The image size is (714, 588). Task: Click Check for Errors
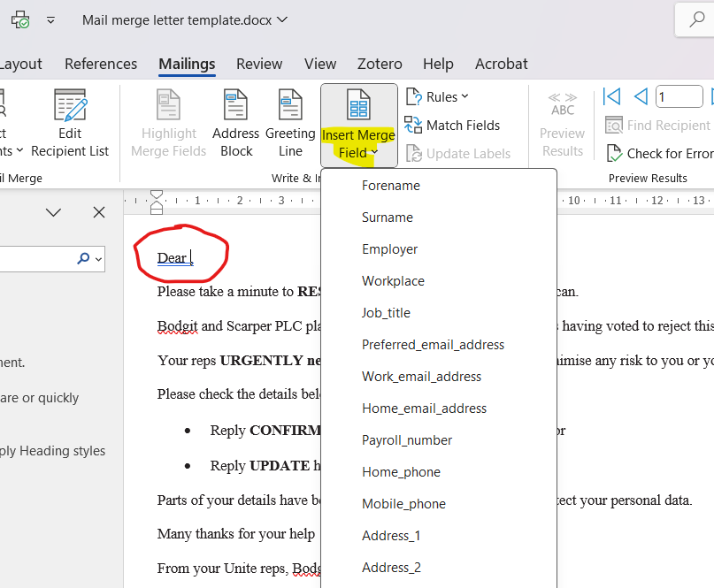(x=660, y=153)
